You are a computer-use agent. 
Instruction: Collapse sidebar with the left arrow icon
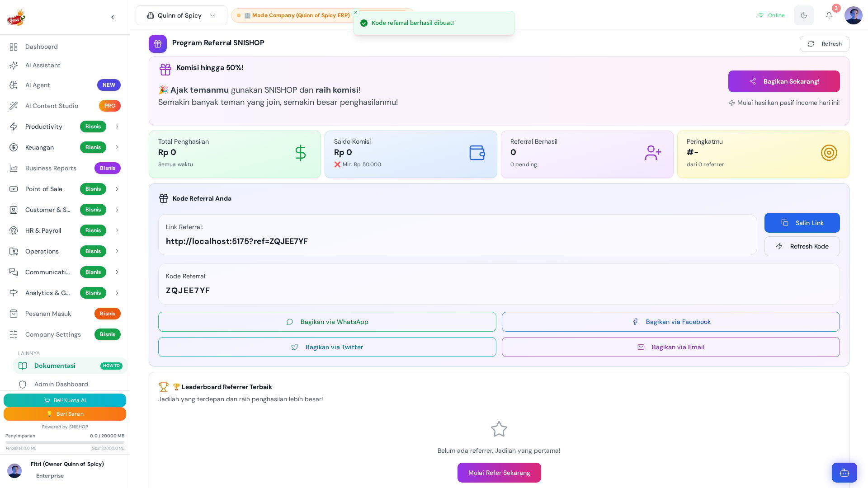113,17
